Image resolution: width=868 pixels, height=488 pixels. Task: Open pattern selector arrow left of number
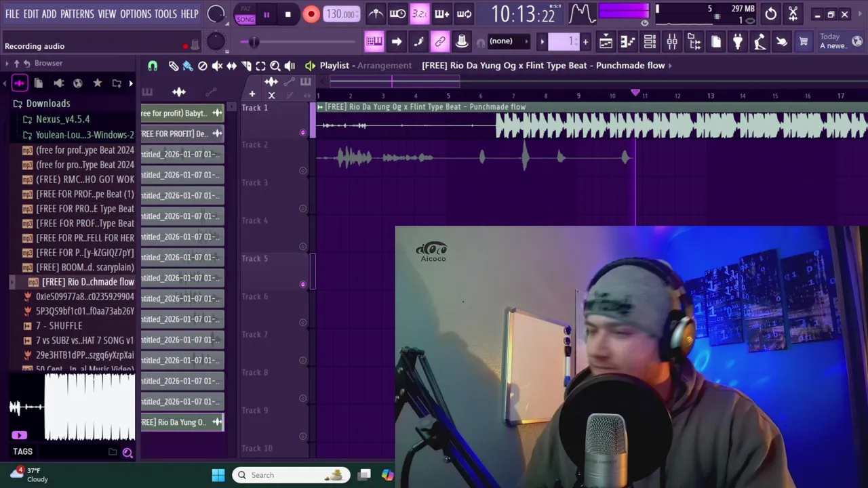(x=542, y=42)
